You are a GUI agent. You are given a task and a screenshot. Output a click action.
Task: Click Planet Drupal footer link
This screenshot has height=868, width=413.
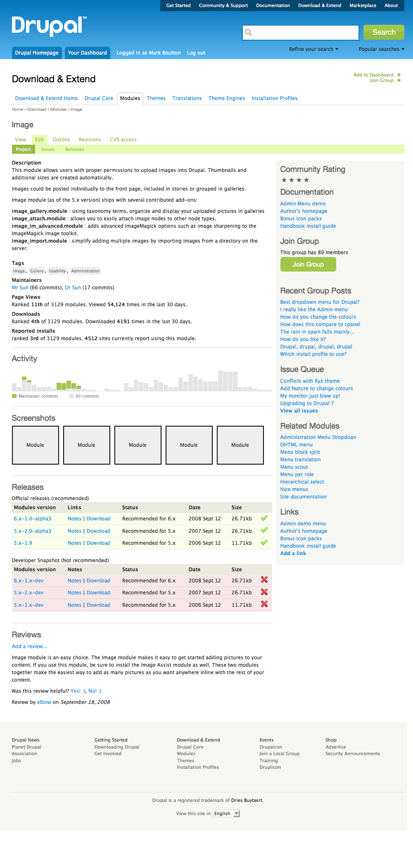click(x=26, y=747)
